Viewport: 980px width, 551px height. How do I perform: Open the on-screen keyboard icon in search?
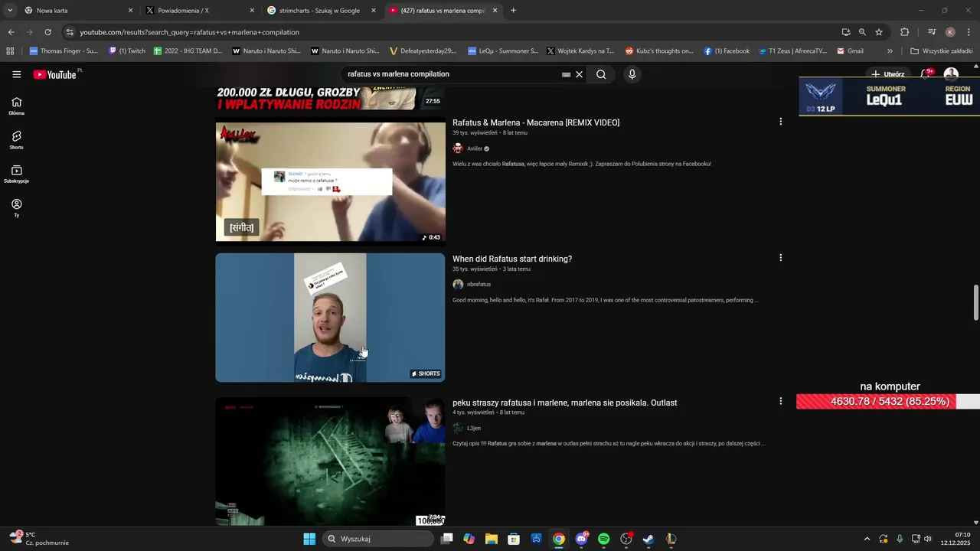pyautogui.click(x=566, y=74)
